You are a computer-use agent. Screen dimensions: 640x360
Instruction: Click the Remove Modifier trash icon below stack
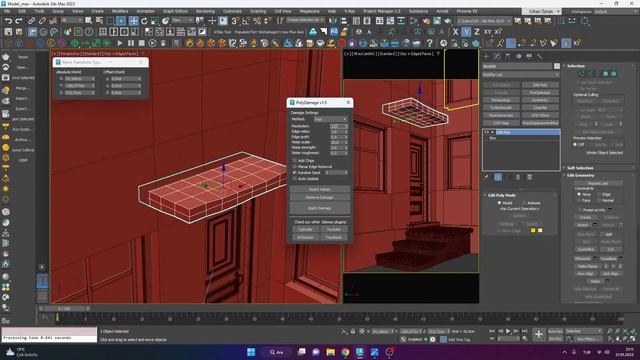click(518, 177)
